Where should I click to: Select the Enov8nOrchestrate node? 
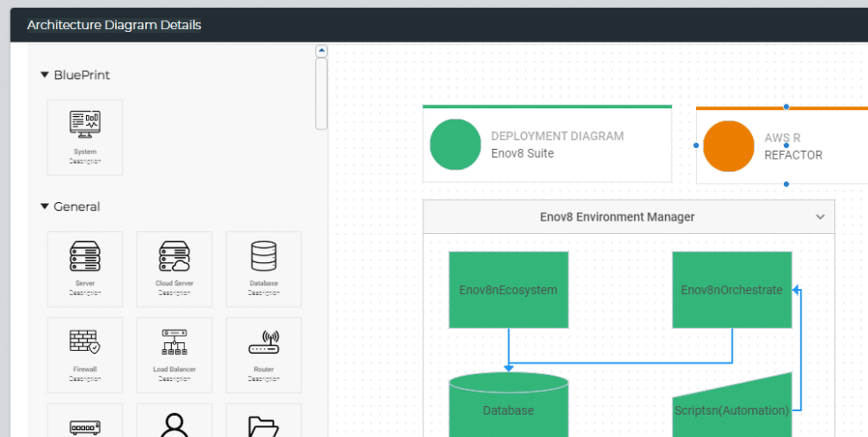click(732, 290)
